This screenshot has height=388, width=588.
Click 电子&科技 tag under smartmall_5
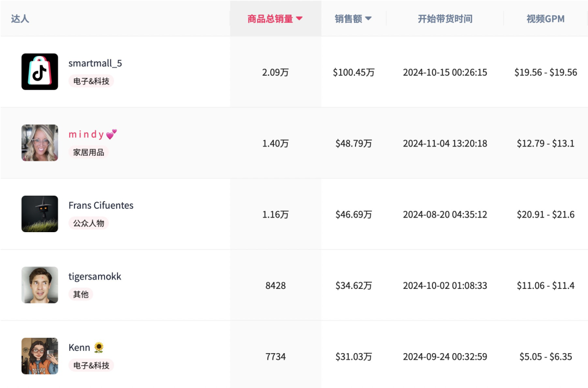(91, 81)
